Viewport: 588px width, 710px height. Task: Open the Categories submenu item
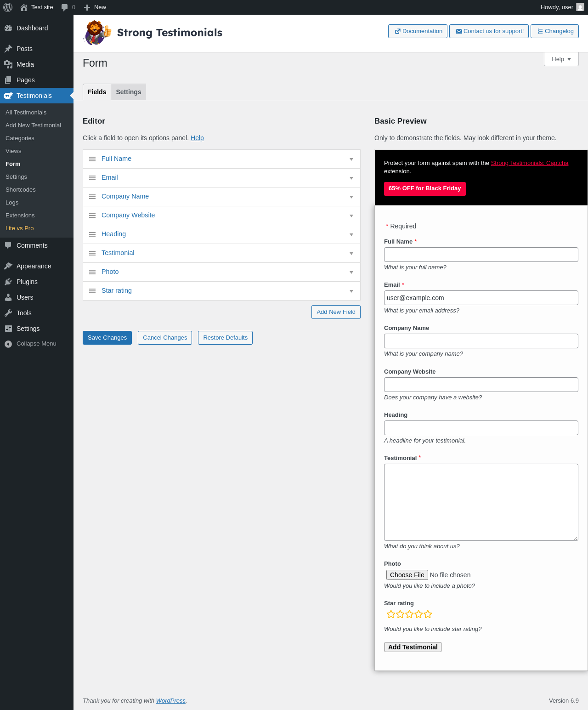(x=20, y=138)
